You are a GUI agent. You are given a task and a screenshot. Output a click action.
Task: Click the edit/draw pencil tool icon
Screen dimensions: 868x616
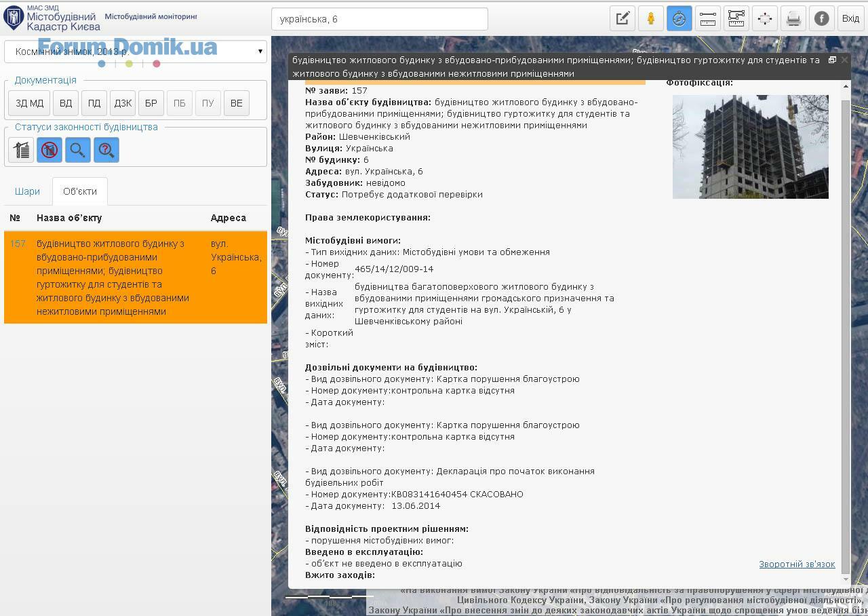click(623, 18)
